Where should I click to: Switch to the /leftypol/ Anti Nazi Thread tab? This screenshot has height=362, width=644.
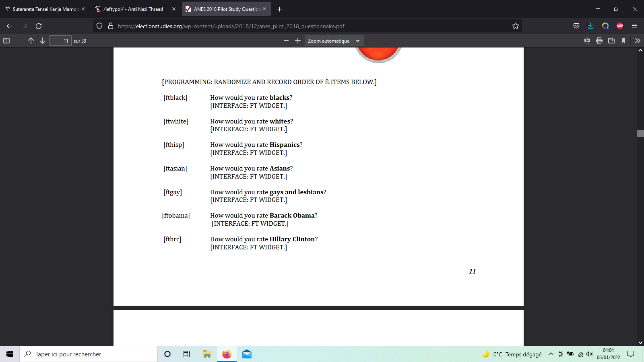(x=133, y=9)
